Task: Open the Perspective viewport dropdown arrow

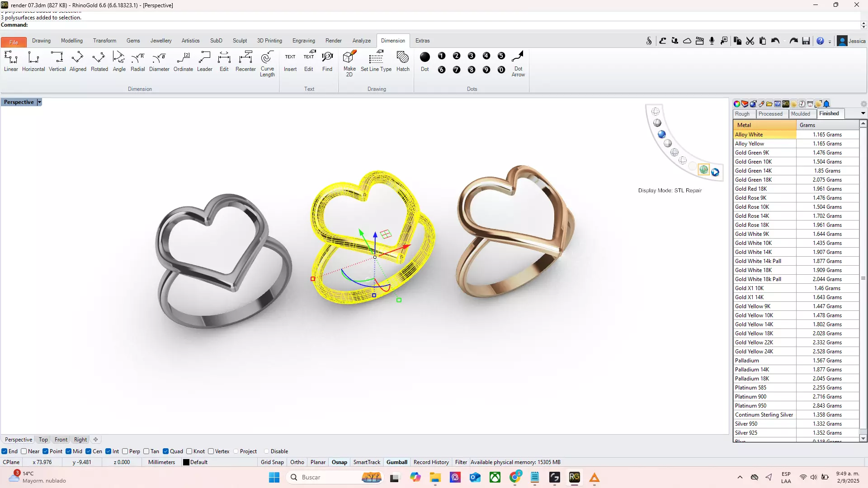Action: [x=39, y=102]
